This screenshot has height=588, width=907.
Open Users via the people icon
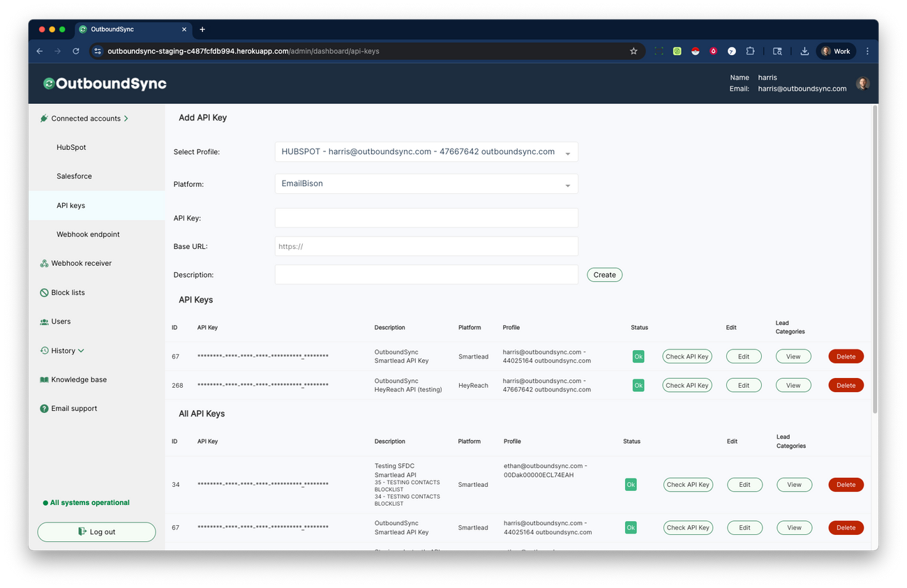pyautogui.click(x=43, y=321)
